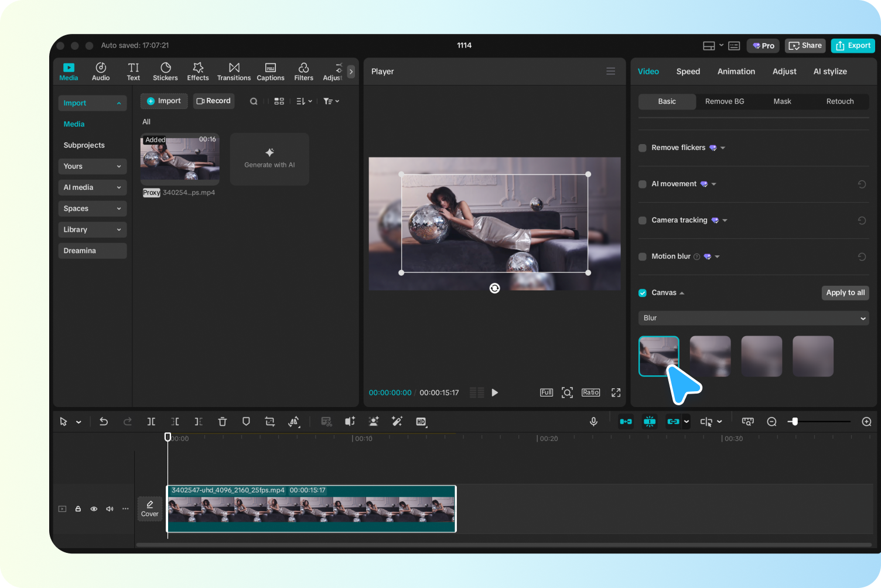Open the Blur dropdown under Canvas
Image resolution: width=881 pixels, height=588 pixels.
point(753,318)
